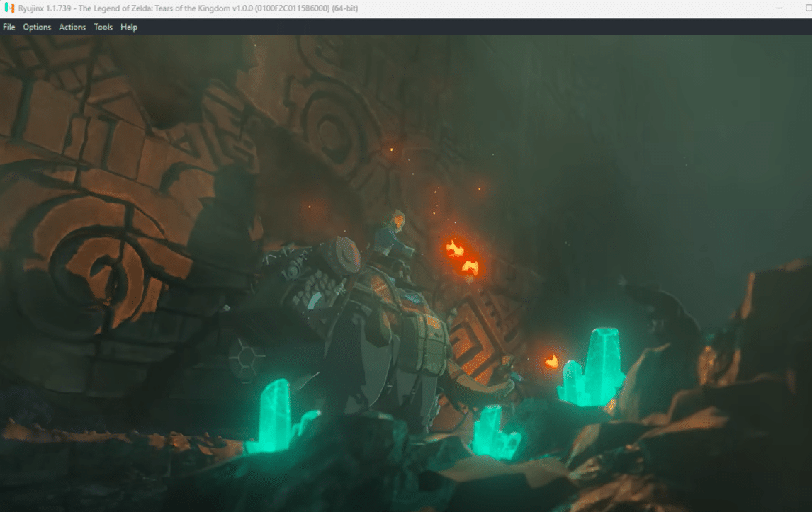The width and height of the screenshot is (812, 512).
Task: Open the Options menu
Action: (37, 27)
